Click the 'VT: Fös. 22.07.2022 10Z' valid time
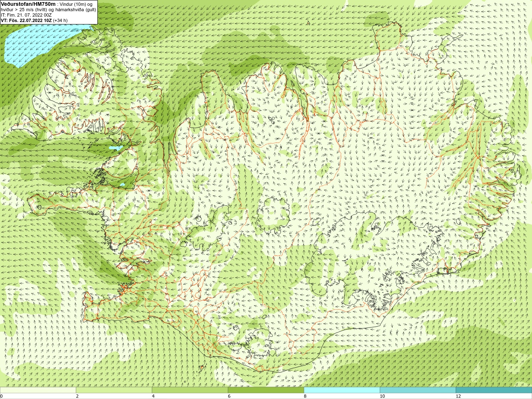 pyautogui.click(x=26, y=20)
